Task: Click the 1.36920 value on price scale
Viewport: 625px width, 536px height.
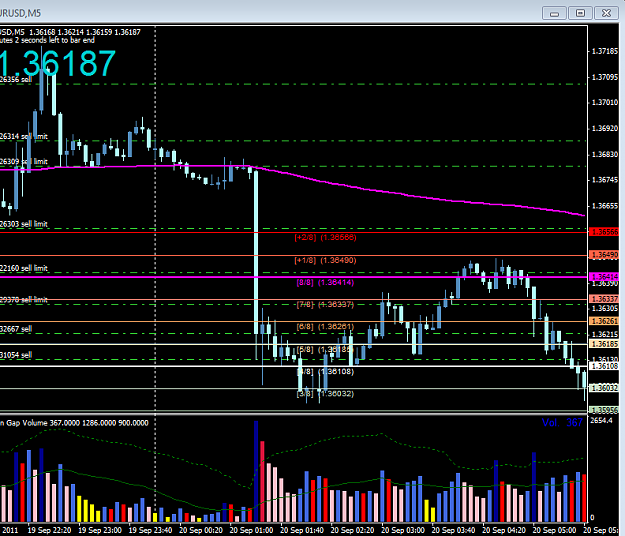Action: 605,128
